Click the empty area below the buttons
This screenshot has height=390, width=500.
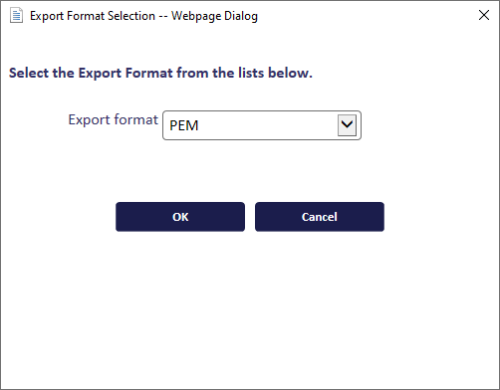(250, 310)
